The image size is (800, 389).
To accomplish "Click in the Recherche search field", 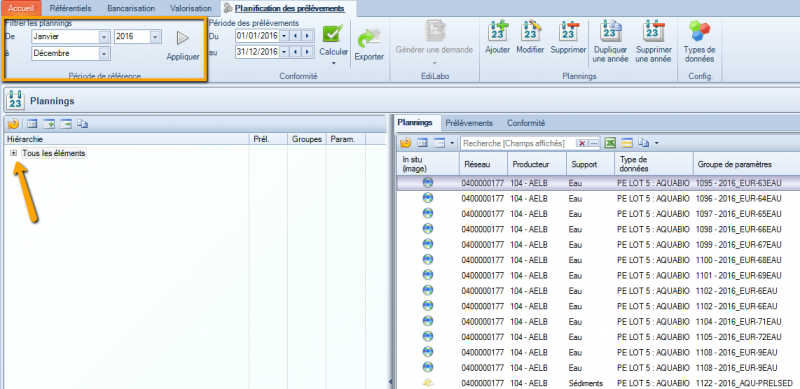I will 518,144.
